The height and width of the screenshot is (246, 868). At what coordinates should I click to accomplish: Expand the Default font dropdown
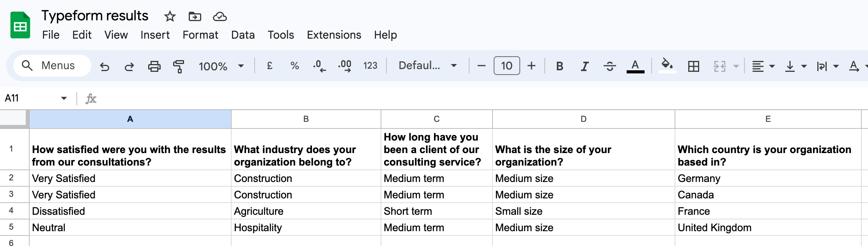pyautogui.click(x=427, y=66)
